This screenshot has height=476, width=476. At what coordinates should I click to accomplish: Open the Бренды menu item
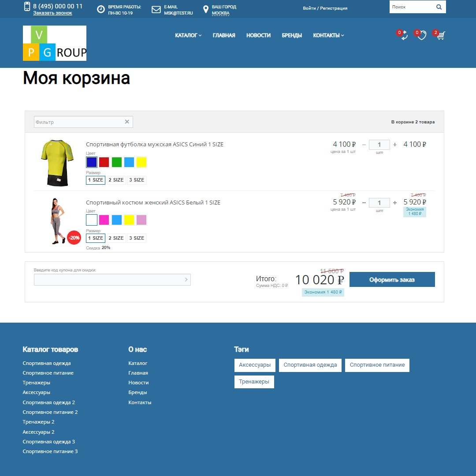click(x=292, y=35)
